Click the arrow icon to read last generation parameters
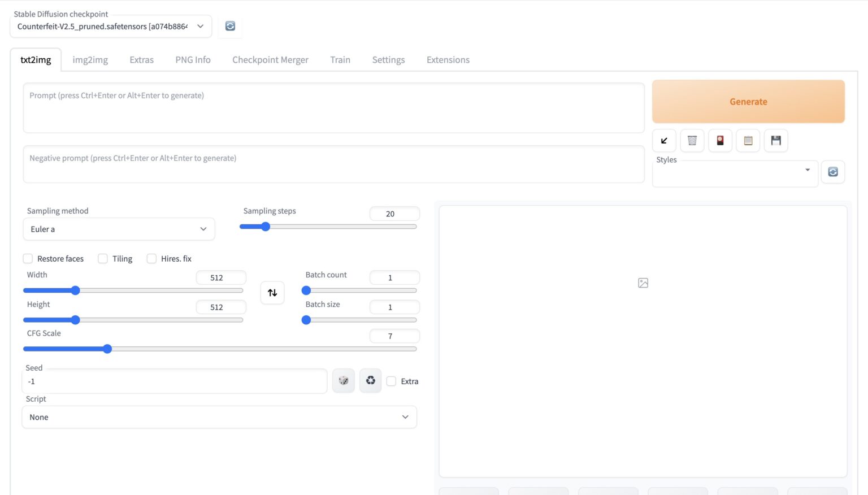The image size is (868, 495). click(664, 141)
